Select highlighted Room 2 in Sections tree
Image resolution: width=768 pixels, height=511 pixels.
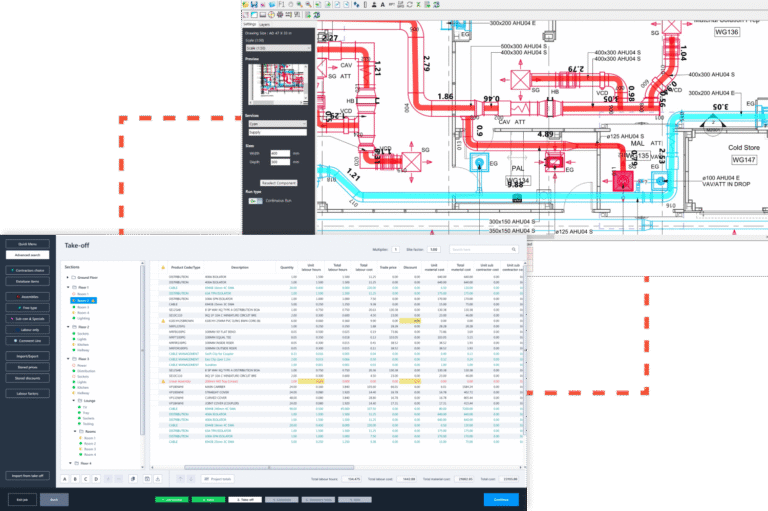pos(84,300)
